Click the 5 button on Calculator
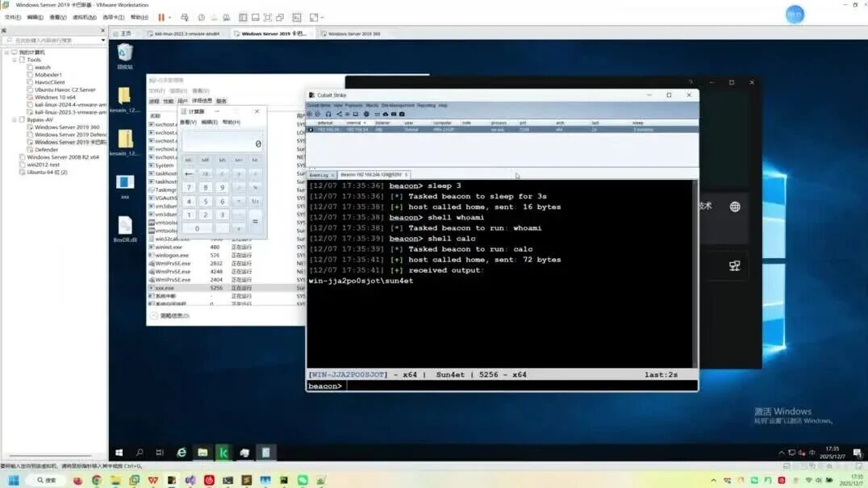 tap(206, 202)
